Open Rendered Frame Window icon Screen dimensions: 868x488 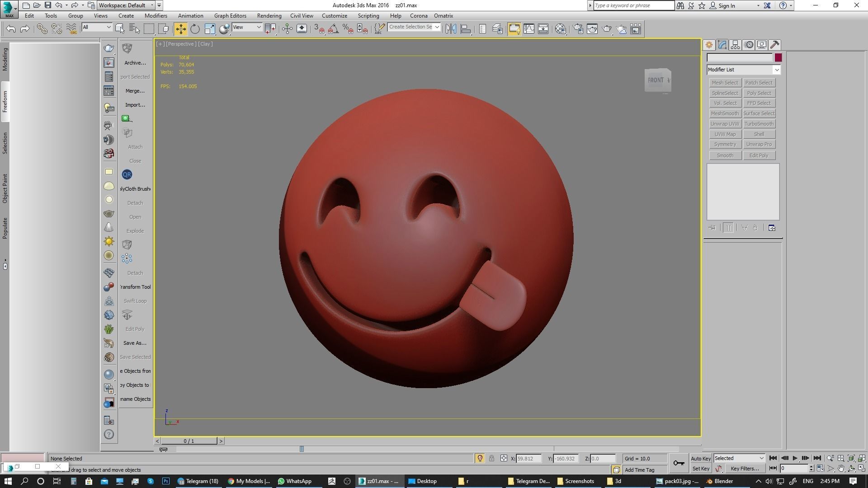592,29
